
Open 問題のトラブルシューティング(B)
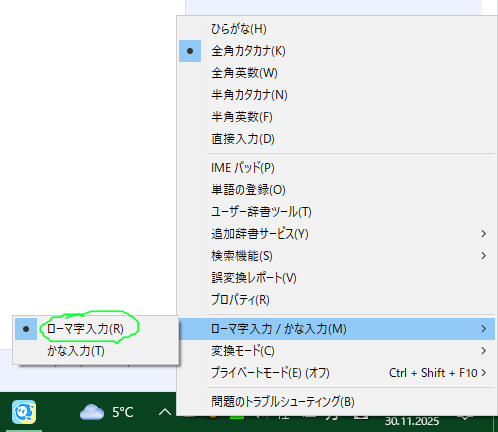[x=337, y=402]
